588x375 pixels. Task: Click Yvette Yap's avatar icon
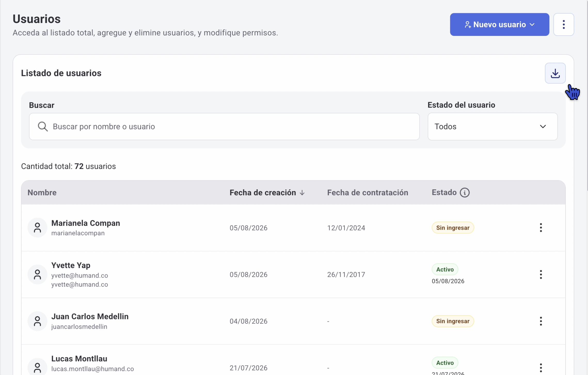pyautogui.click(x=37, y=274)
